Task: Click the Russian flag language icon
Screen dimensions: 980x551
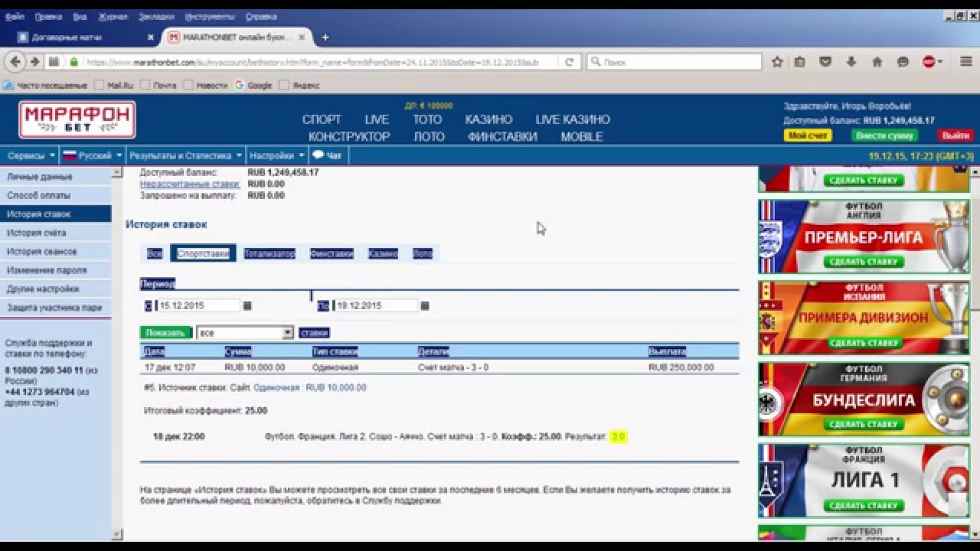Action: [70, 155]
